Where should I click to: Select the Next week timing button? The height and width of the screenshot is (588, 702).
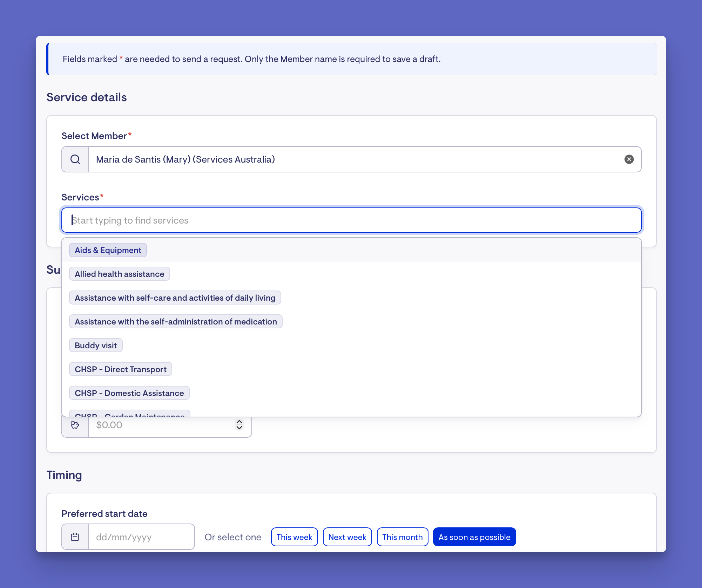pyautogui.click(x=347, y=537)
